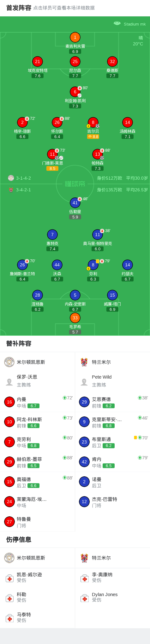Click the Stadium mk stadium icon
Image resolution: width=150 pixels, height=644 pixels.
coord(117,24)
